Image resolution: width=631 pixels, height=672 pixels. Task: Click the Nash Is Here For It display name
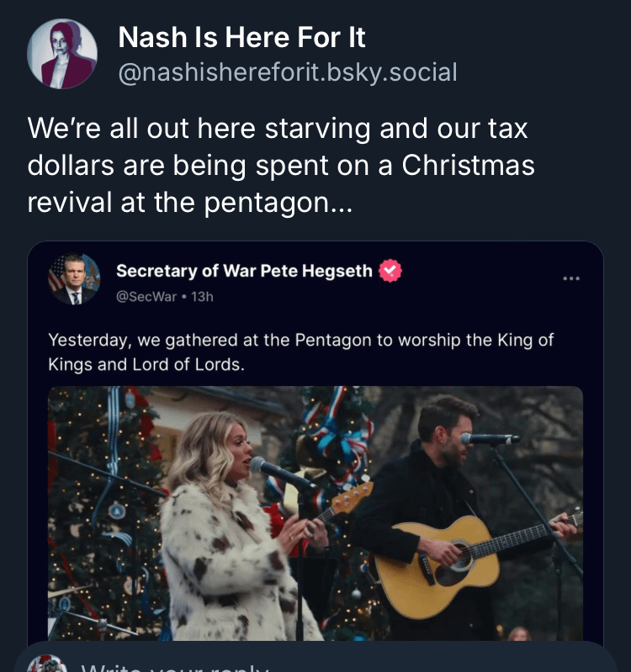(241, 37)
